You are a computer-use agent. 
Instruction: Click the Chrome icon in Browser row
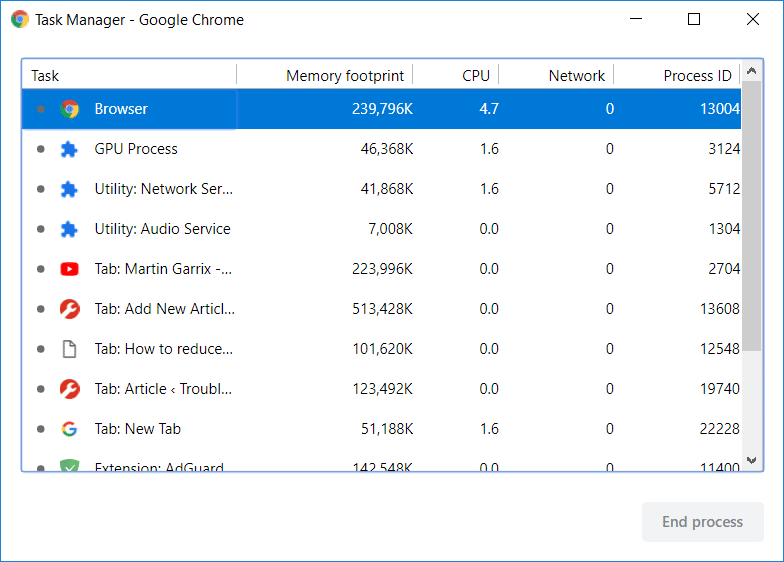(x=69, y=109)
